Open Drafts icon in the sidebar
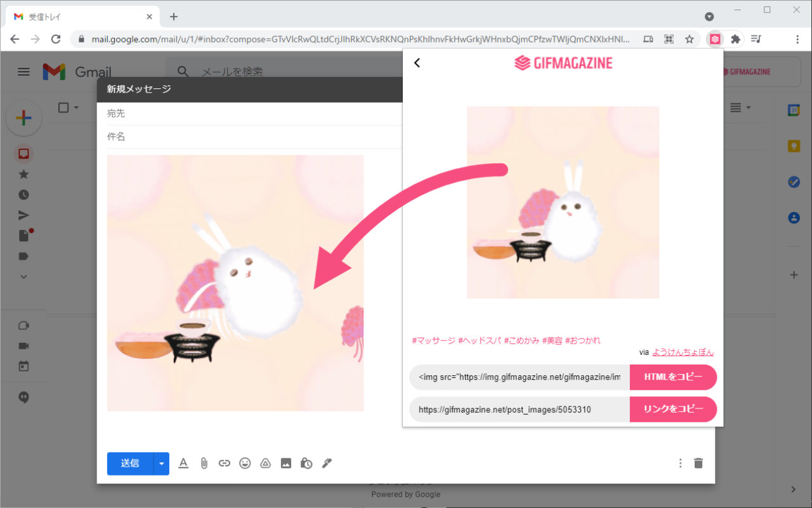The image size is (812, 508). pos(24,236)
